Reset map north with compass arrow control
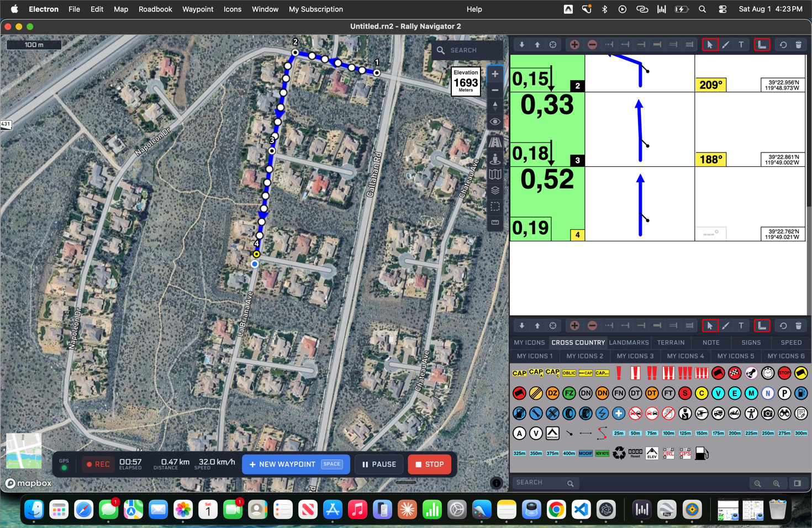 point(495,105)
